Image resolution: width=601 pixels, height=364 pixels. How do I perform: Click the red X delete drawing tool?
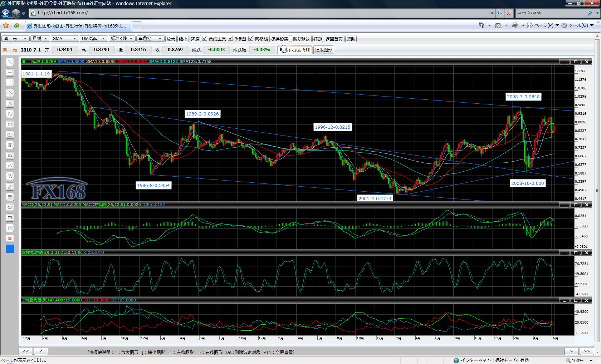(x=10, y=238)
